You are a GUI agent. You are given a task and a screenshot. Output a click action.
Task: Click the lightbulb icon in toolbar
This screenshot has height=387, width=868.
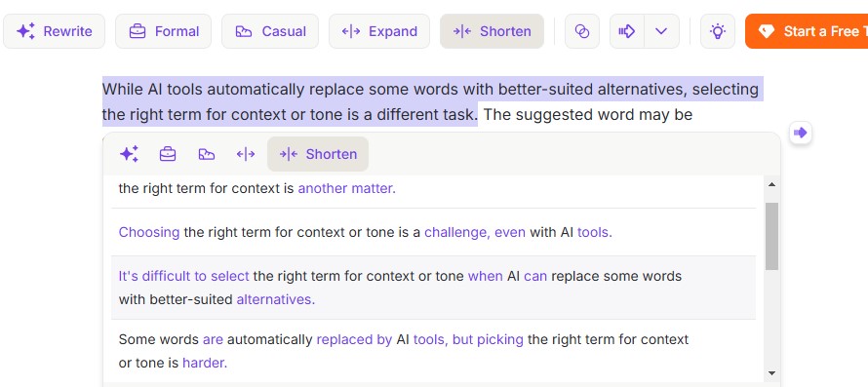coord(718,31)
